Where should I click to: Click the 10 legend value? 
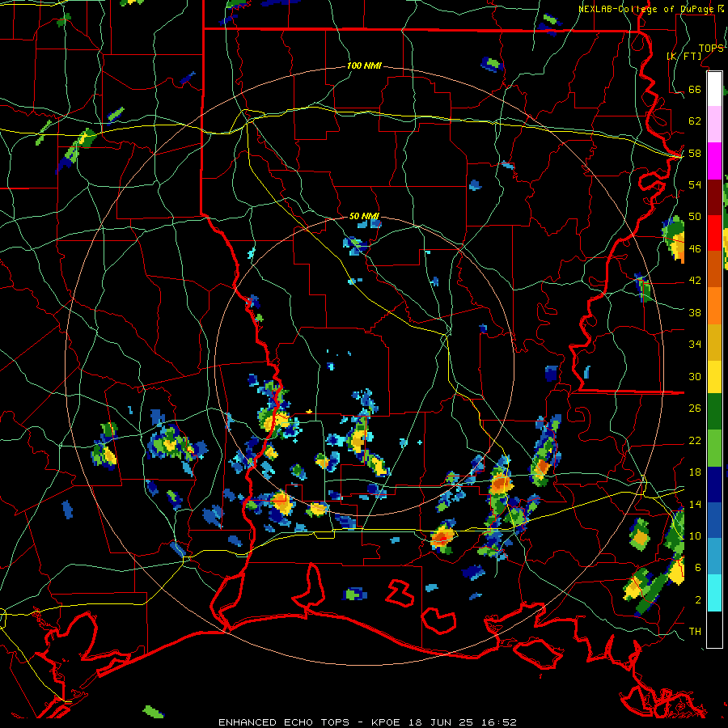(x=695, y=535)
